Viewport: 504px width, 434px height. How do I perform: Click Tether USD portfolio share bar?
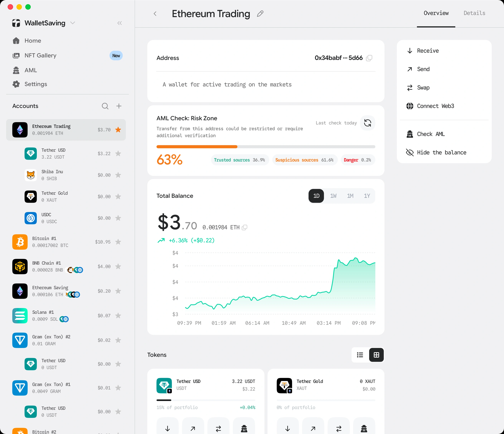(x=206, y=400)
